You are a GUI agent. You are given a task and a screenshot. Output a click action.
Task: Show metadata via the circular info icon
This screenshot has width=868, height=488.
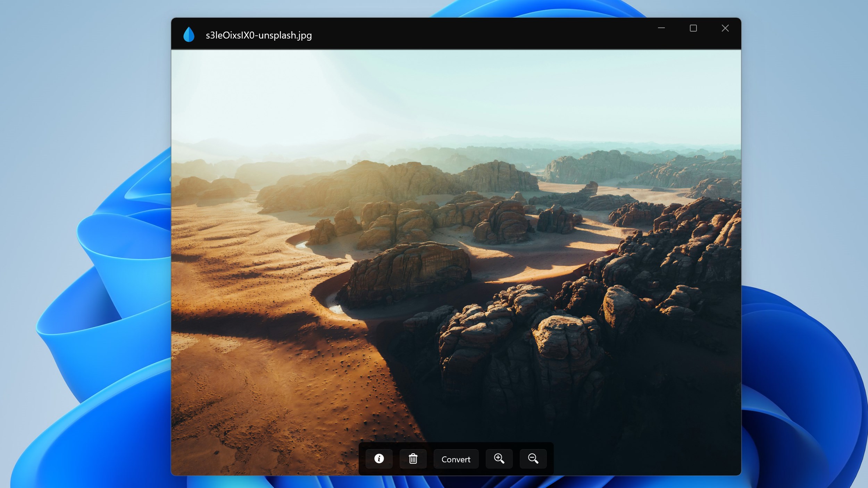[379, 458]
